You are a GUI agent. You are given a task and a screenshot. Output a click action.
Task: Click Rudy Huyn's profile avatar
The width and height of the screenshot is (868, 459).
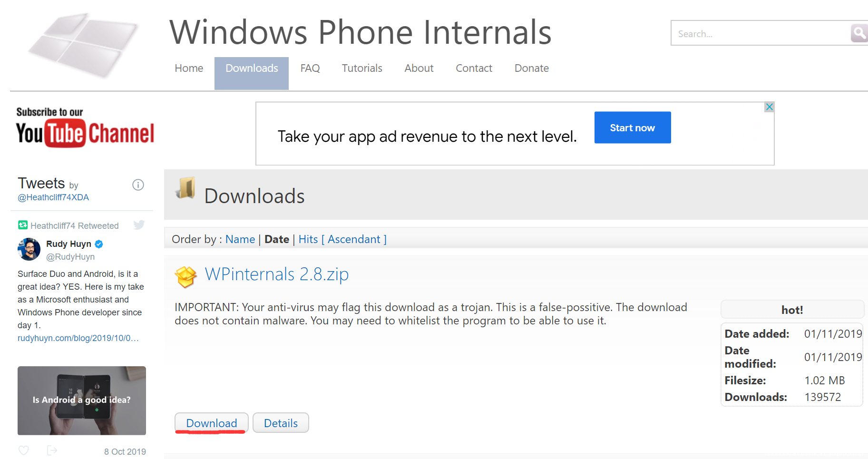click(29, 249)
